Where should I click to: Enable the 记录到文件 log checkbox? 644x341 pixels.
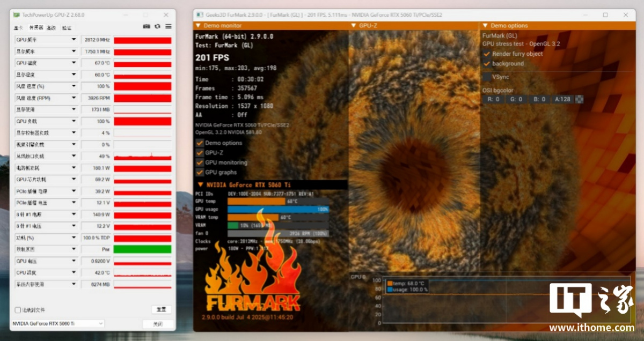[x=18, y=310]
